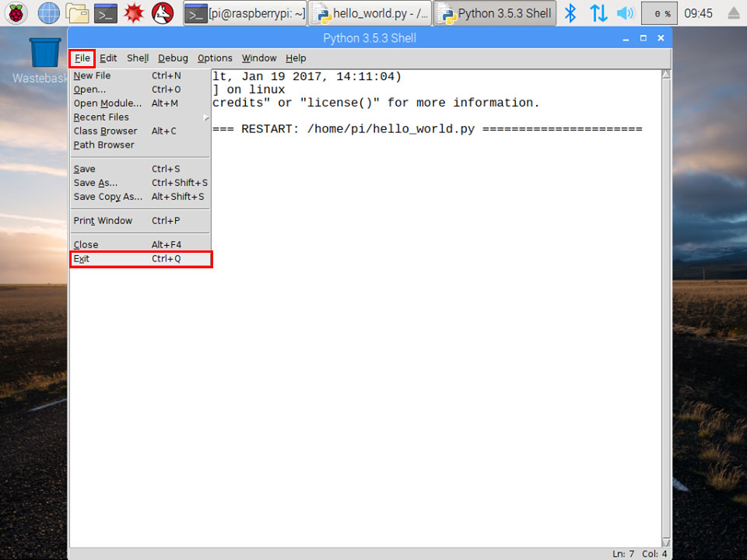Click the Ln: 7 status indicator
Viewport: 747px width, 560px height.
pos(623,554)
